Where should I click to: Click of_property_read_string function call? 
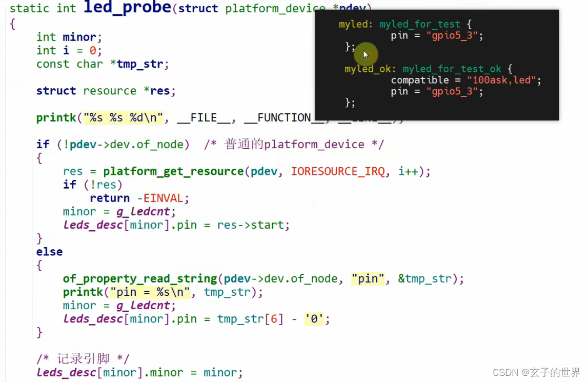140,279
